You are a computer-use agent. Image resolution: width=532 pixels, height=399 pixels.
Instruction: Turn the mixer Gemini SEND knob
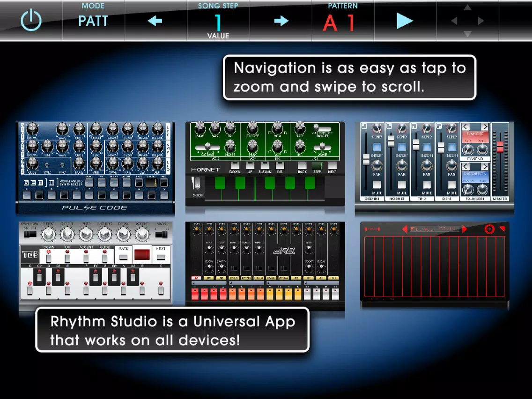click(x=377, y=129)
